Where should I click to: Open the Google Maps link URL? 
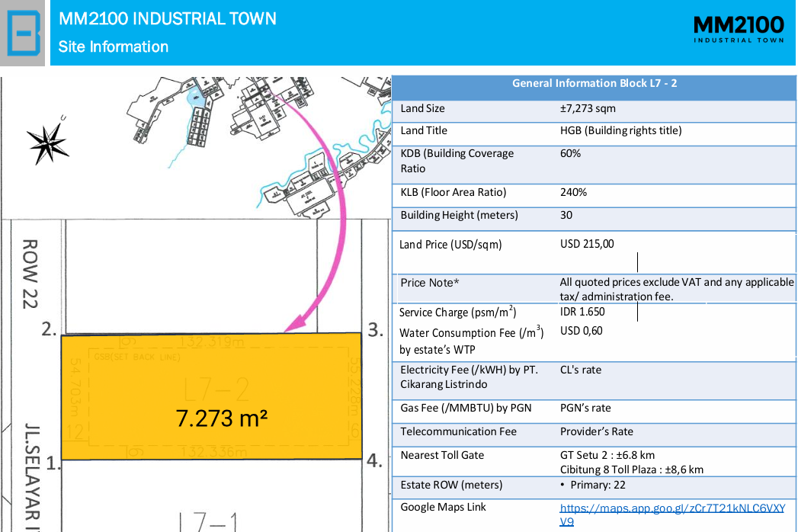pos(671,514)
